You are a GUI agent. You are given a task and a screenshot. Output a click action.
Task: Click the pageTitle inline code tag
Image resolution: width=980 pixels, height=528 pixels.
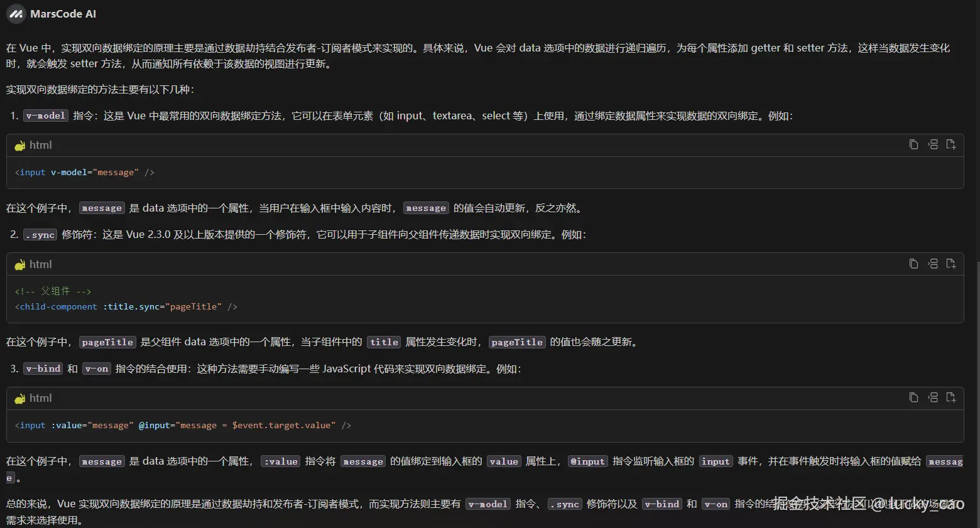[107, 342]
